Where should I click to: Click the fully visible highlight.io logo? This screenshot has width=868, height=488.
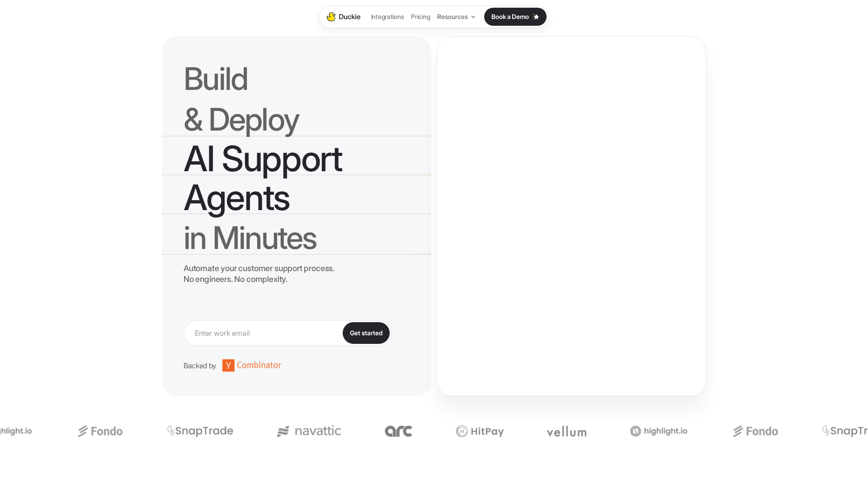click(659, 431)
